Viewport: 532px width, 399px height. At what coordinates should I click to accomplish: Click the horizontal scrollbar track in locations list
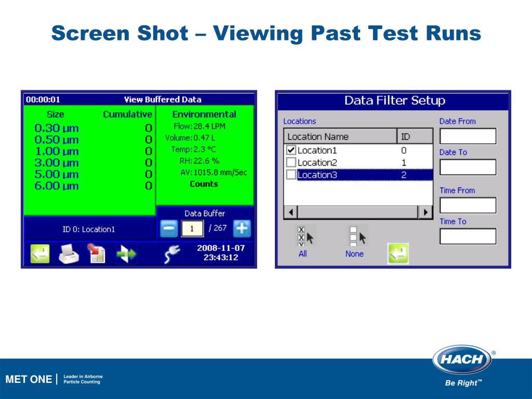coord(358,212)
